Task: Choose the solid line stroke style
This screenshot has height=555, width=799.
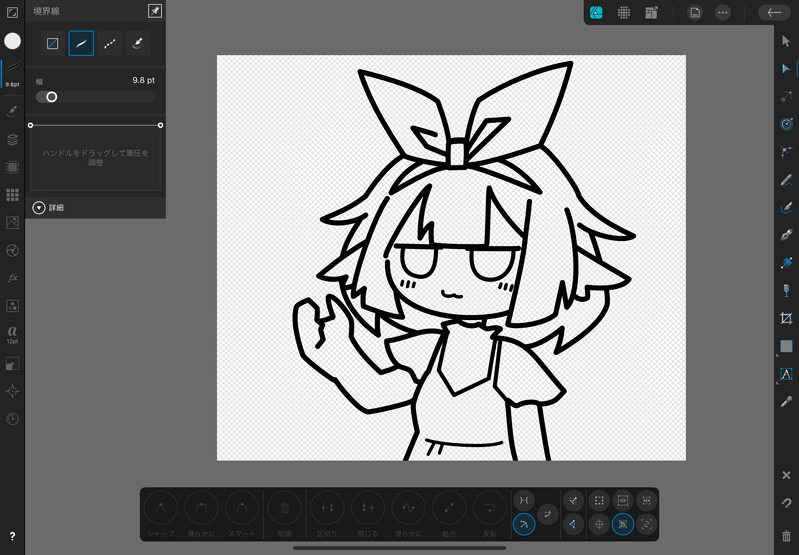Action: (x=81, y=43)
